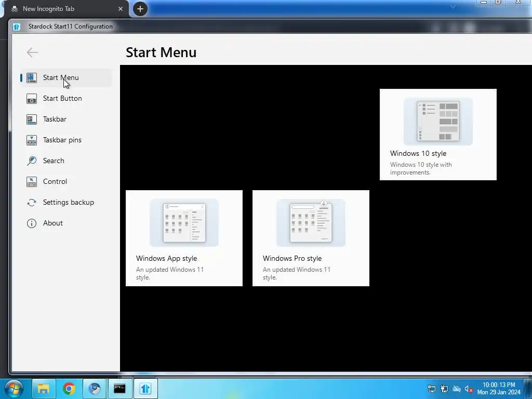Go back using the left arrow
The image size is (532, 399).
point(32,52)
